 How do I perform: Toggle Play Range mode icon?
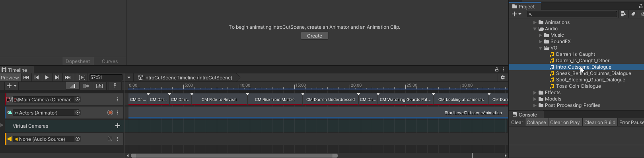82,77
